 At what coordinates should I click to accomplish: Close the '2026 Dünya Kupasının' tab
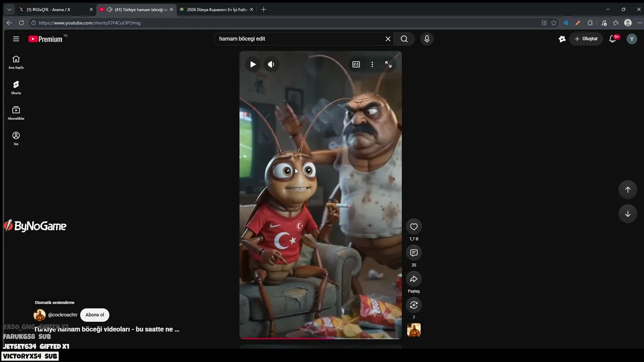(x=252, y=10)
